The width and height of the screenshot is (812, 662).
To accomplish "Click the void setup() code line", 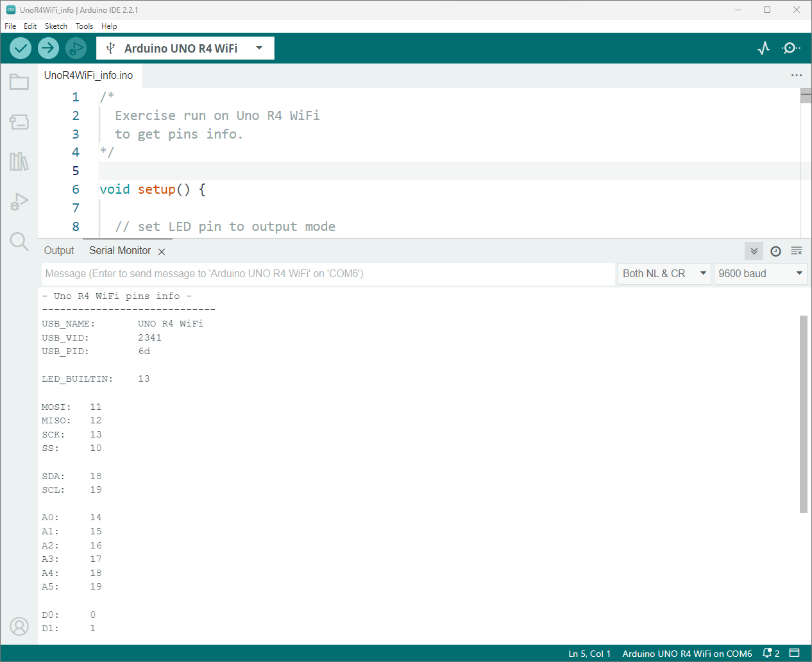I will click(x=153, y=189).
